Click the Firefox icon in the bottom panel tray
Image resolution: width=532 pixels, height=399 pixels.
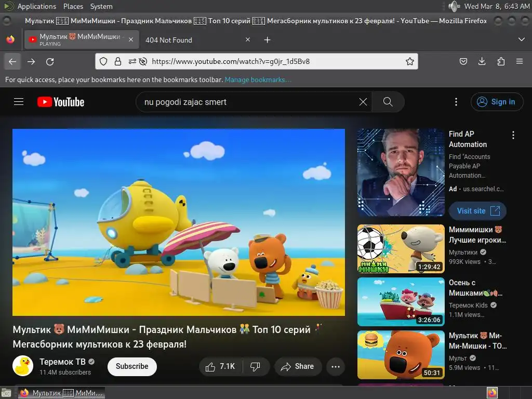click(492, 393)
